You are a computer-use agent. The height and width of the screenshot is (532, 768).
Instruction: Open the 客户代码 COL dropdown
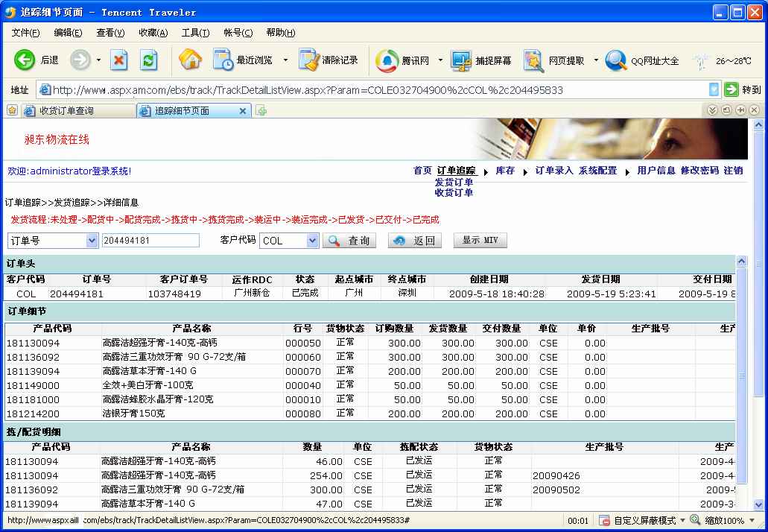312,241
